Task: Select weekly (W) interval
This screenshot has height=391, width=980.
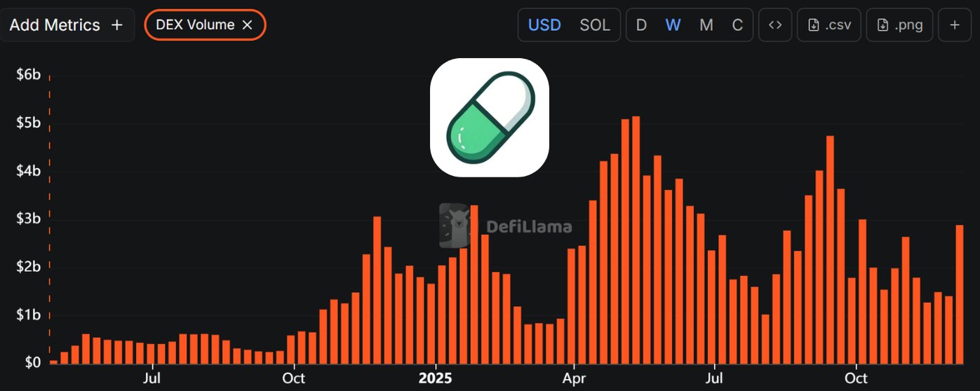Action: coord(673,25)
